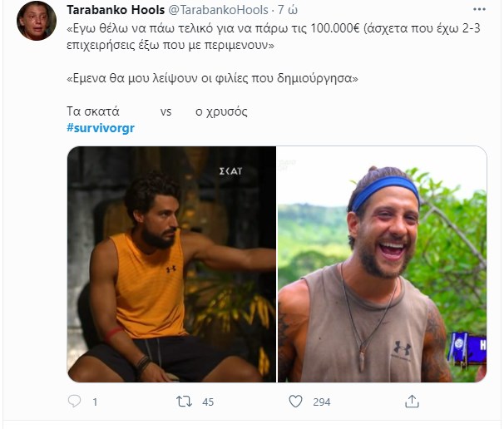Viewport: 504px width, 429px height.
Task: Enlarge the left photo with orange tank top
Action: click(171, 264)
